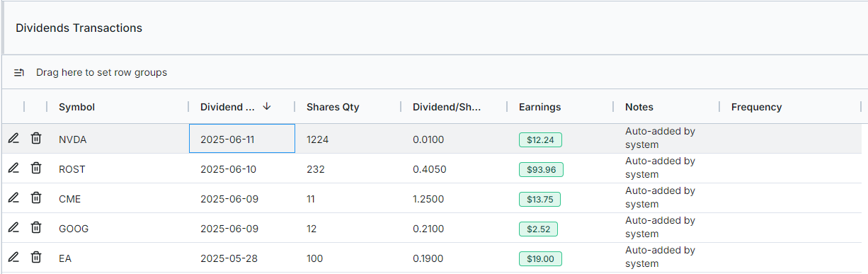
Task: Edit the EA dividend row
Action: pyautogui.click(x=13, y=258)
